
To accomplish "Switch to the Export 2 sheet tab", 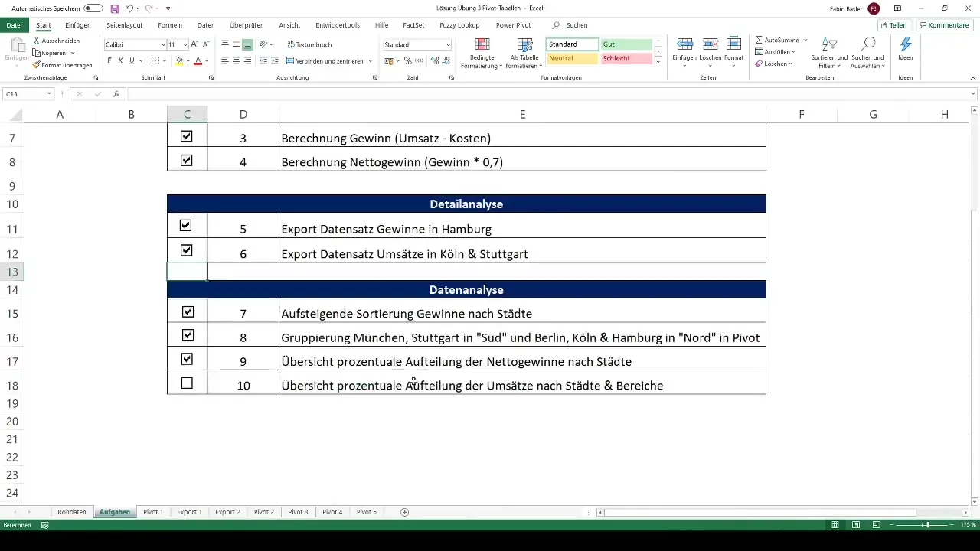I will (227, 512).
